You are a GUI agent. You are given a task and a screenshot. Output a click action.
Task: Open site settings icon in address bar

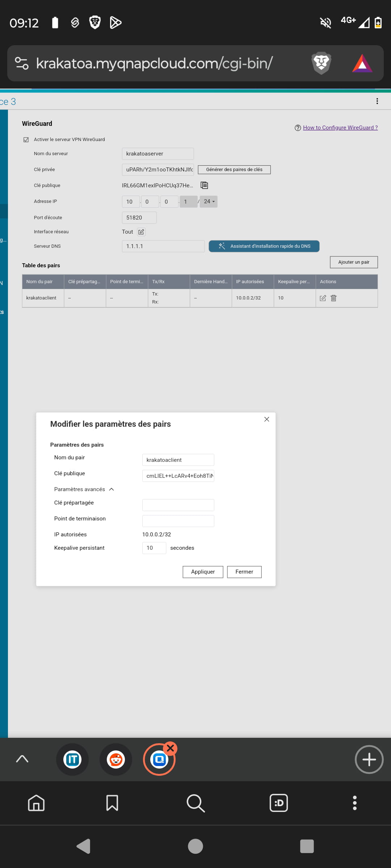22,63
